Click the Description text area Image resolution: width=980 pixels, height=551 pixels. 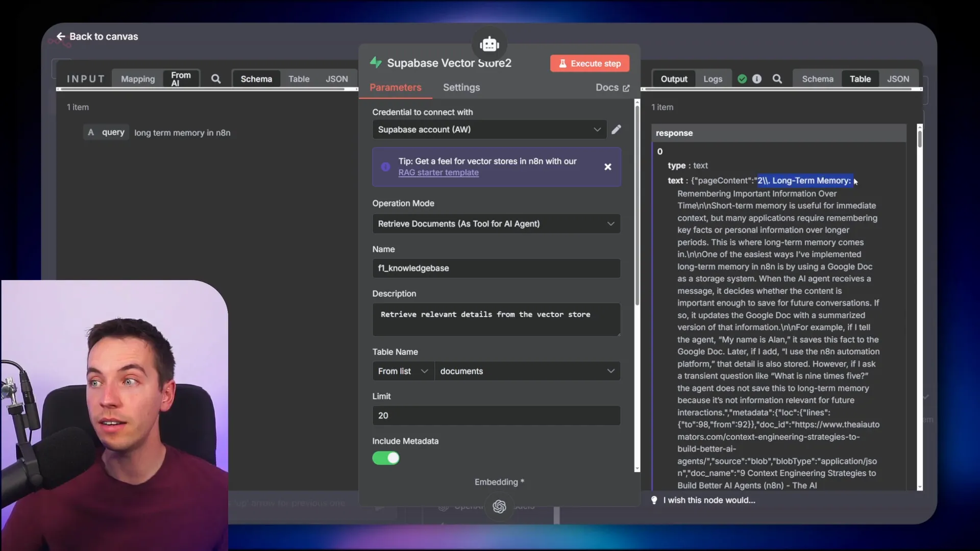pyautogui.click(x=496, y=319)
